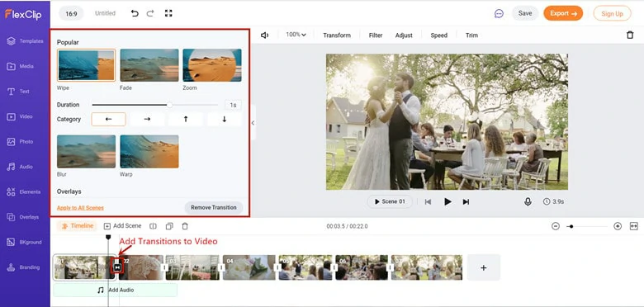This screenshot has width=644, height=307.
Task: Click the Untitled project name field
Action: pyautogui.click(x=105, y=13)
